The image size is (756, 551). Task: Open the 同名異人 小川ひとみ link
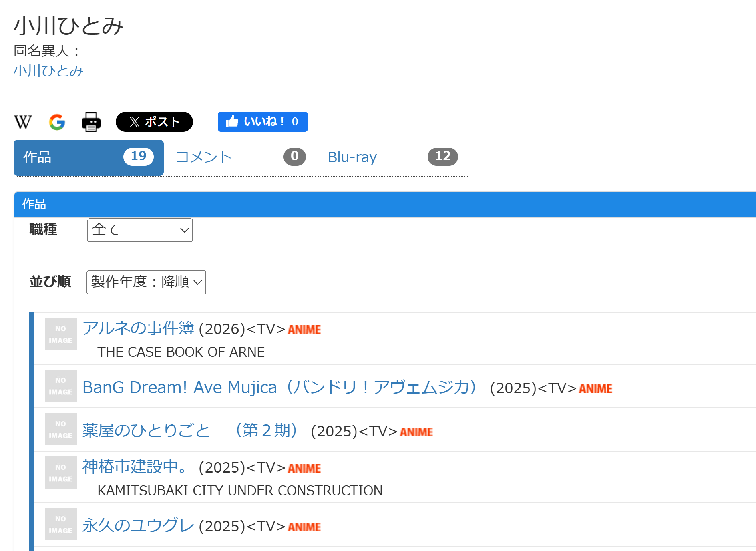pos(48,71)
